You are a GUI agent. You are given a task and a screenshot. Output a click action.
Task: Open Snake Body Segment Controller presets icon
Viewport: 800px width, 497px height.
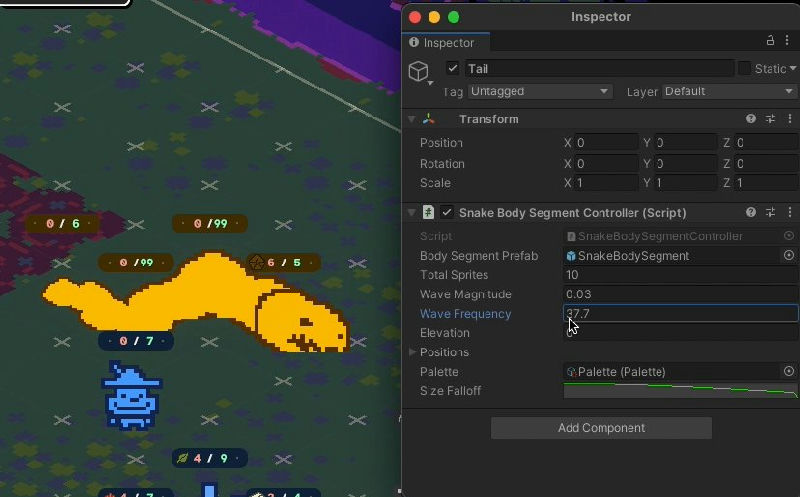pos(770,212)
